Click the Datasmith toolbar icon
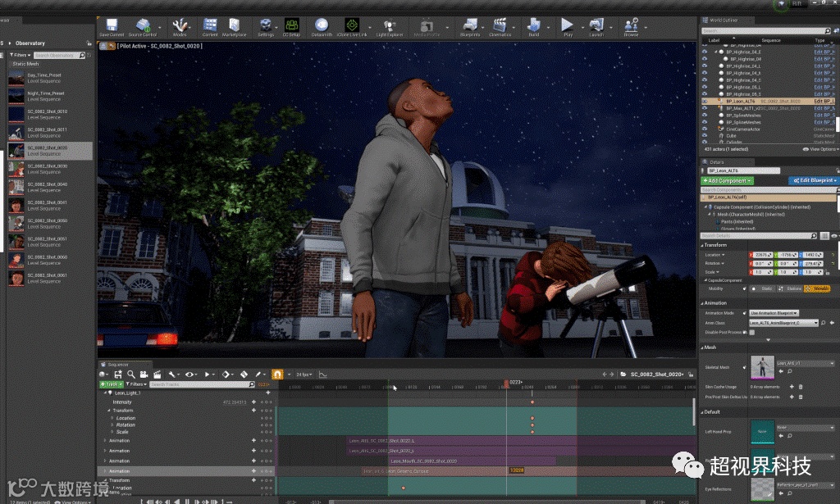Image resolution: width=840 pixels, height=504 pixels. (322, 25)
